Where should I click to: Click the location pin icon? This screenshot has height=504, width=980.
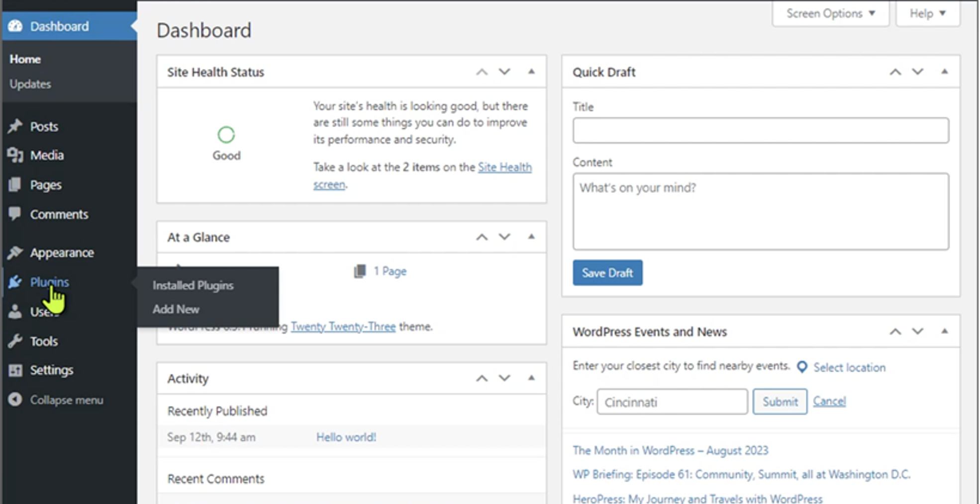pos(802,367)
